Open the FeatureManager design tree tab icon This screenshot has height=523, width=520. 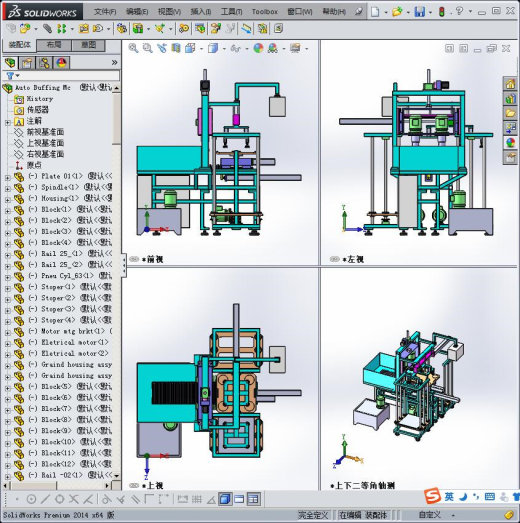click(x=10, y=63)
